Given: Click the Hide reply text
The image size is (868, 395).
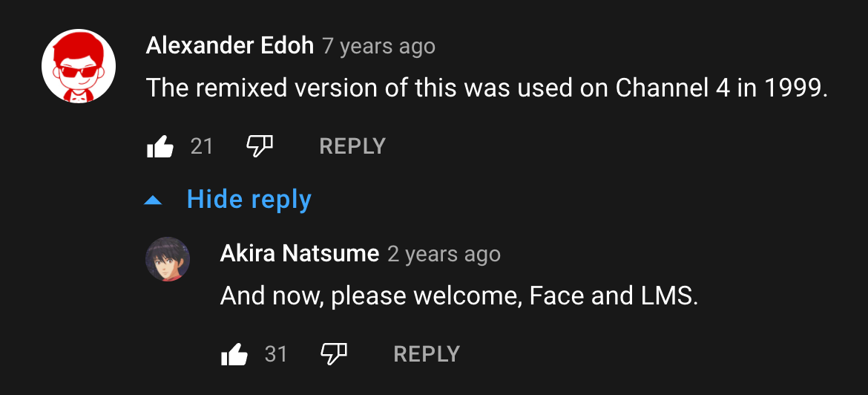Looking at the screenshot, I should (249, 199).
